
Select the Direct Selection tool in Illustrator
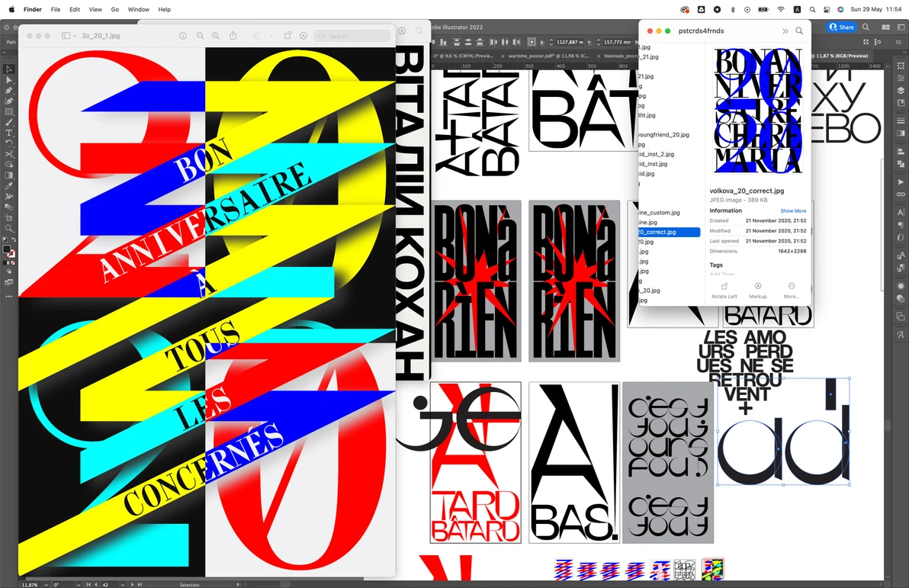click(9, 80)
